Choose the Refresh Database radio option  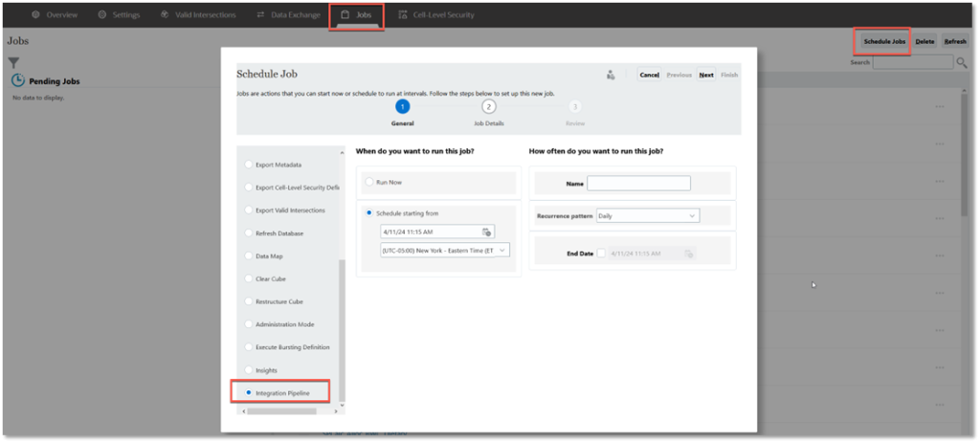tap(250, 233)
